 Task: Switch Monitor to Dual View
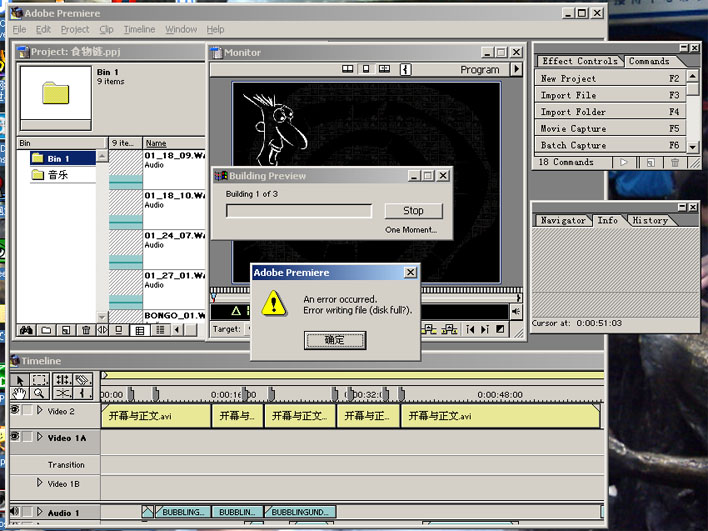(347, 69)
